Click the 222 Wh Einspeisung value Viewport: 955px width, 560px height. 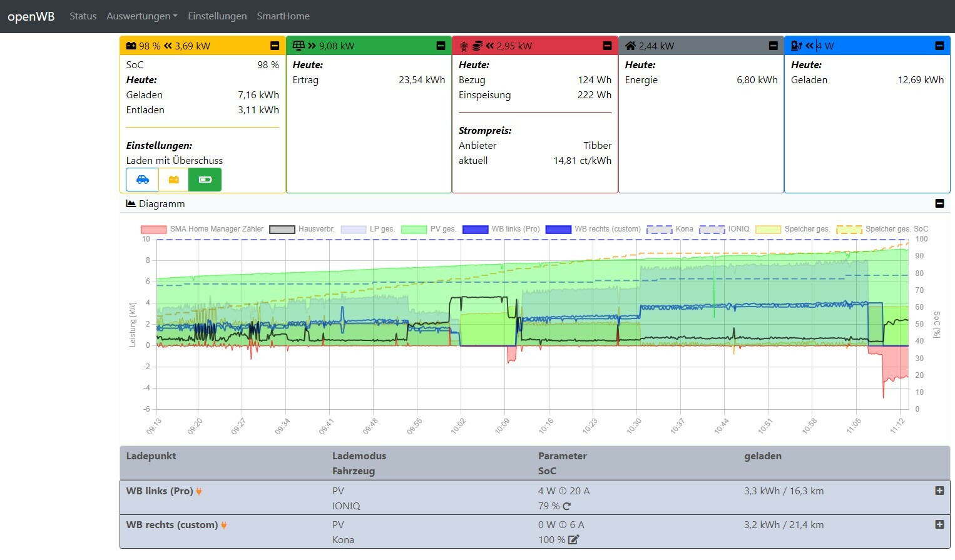pos(595,95)
